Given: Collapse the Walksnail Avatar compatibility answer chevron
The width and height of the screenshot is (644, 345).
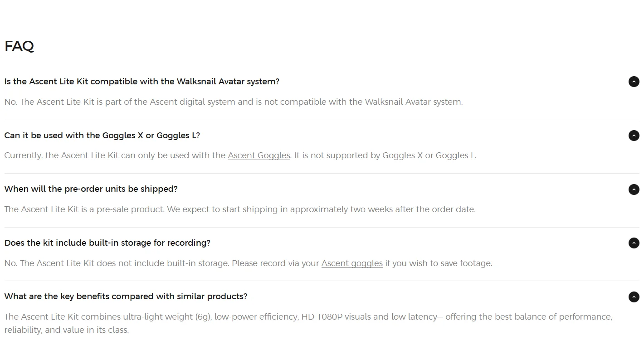Looking at the screenshot, I should point(634,82).
